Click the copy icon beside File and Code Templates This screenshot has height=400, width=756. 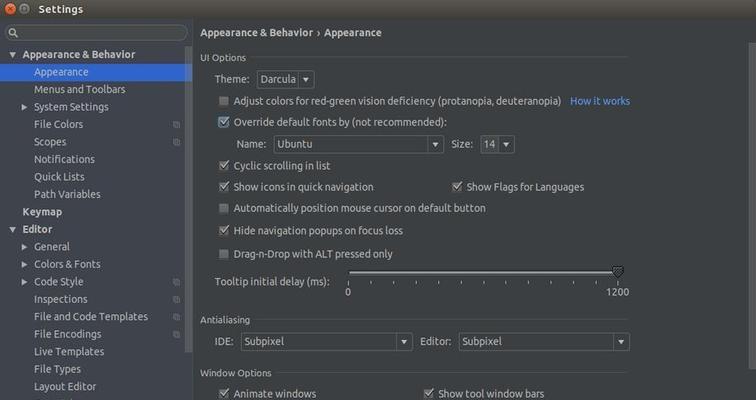coord(176,317)
